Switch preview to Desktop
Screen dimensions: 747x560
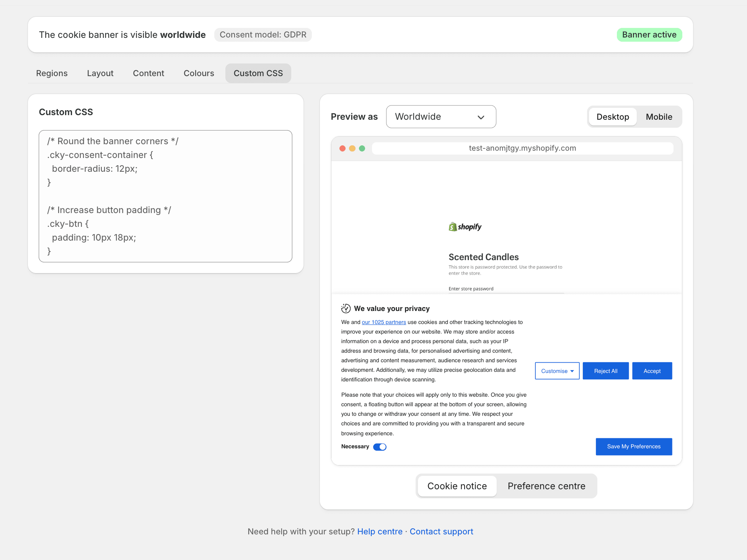[x=613, y=117]
